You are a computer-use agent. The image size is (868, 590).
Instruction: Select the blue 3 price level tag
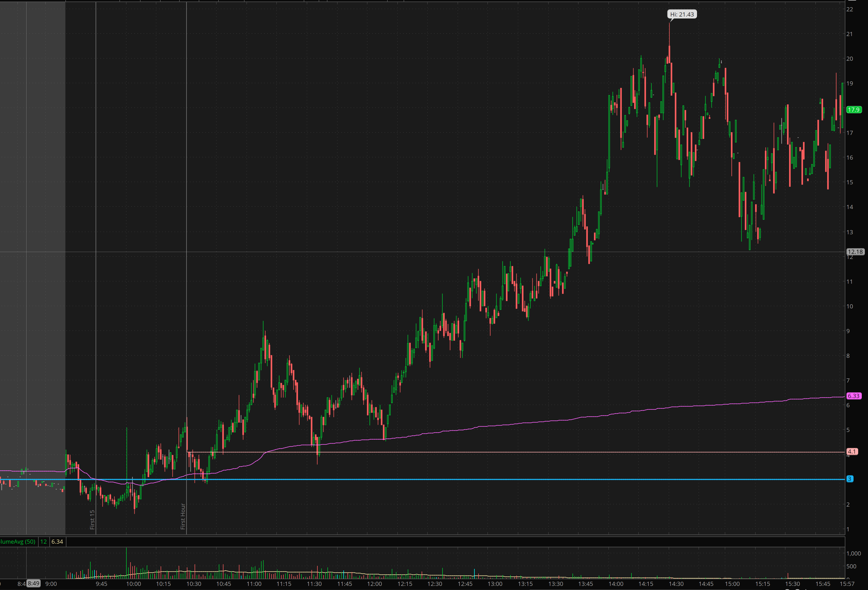[850, 479]
